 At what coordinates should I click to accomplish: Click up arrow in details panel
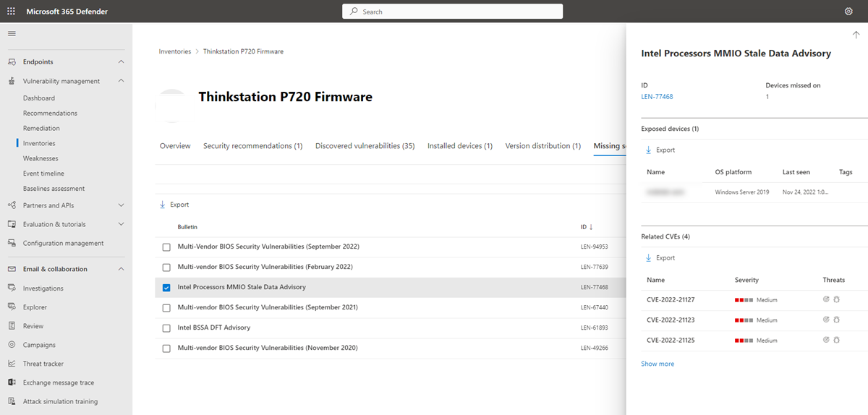point(856,35)
